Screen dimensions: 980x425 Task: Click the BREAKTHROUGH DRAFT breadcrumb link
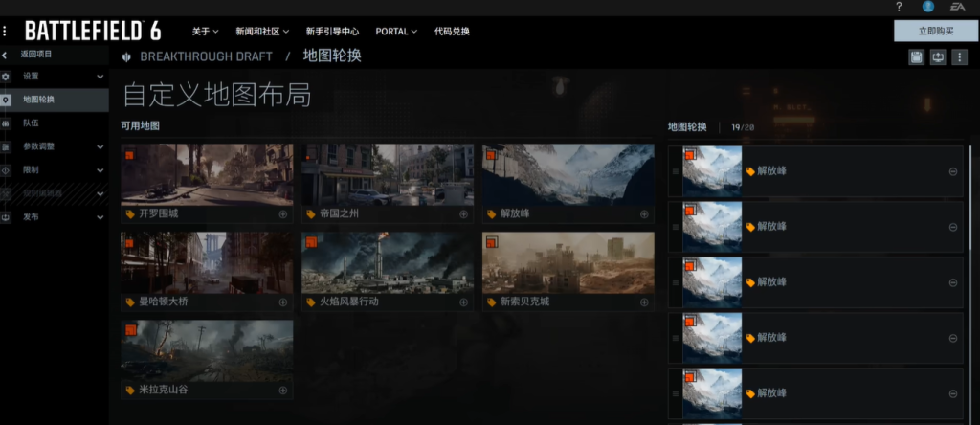coord(206,56)
